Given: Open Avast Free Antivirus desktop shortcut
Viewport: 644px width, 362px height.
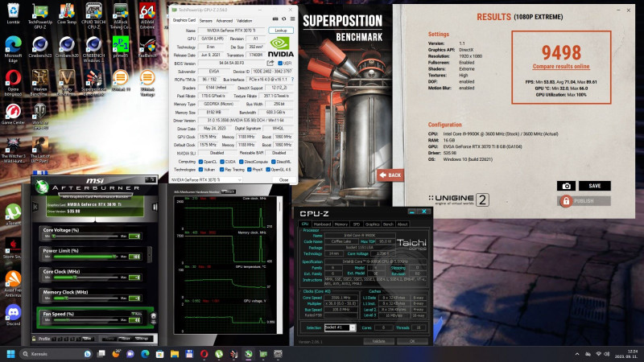Looking at the screenshot, I should 13,284.
